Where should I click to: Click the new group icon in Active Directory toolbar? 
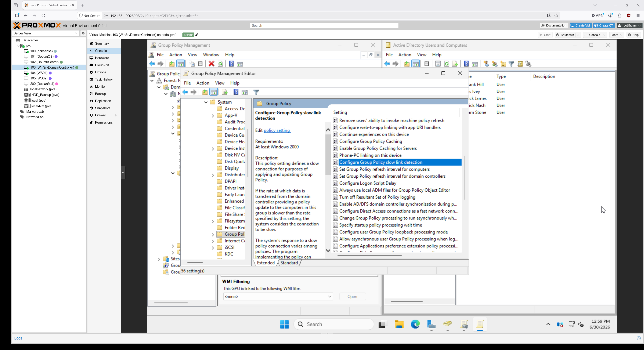(495, 64)
